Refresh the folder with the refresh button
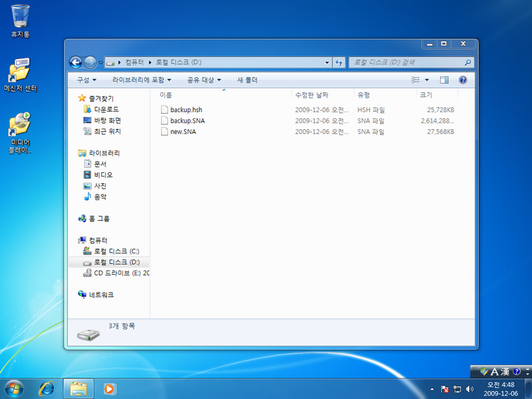This screenshot has width=532, height=399. click(x=338, y=62)
